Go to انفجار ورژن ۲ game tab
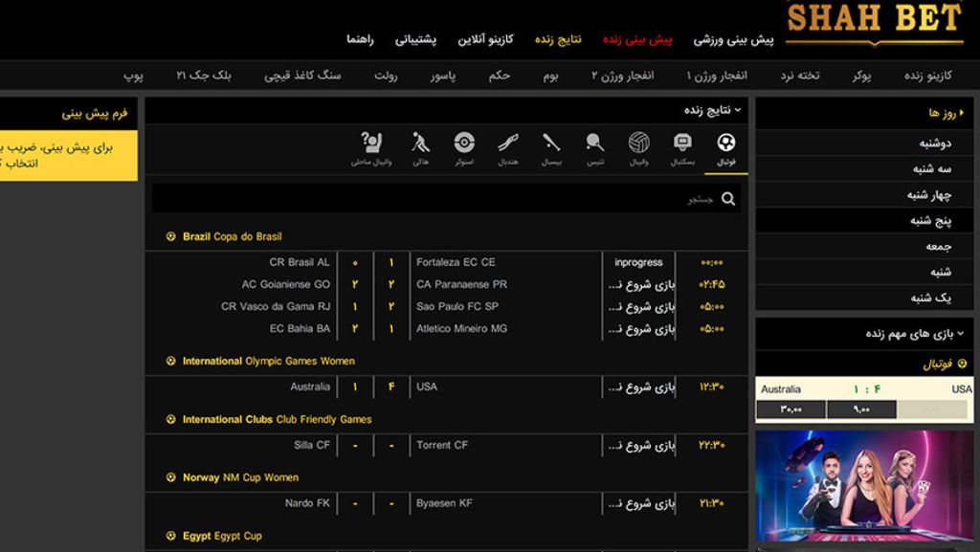The height and width of the screenshot is (552, 980). pos(622,76)
